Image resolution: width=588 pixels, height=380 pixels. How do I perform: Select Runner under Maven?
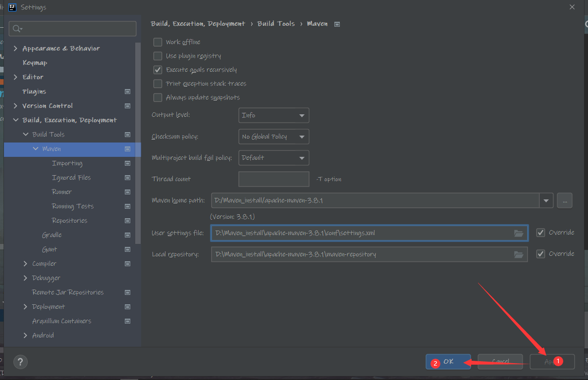(62, 192)
